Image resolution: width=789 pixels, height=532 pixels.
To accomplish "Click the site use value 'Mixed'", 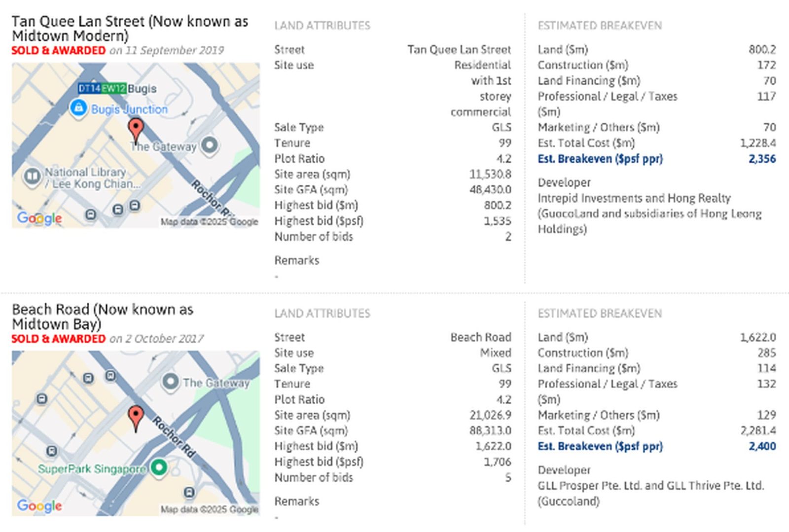I will (x=496, y=353).
